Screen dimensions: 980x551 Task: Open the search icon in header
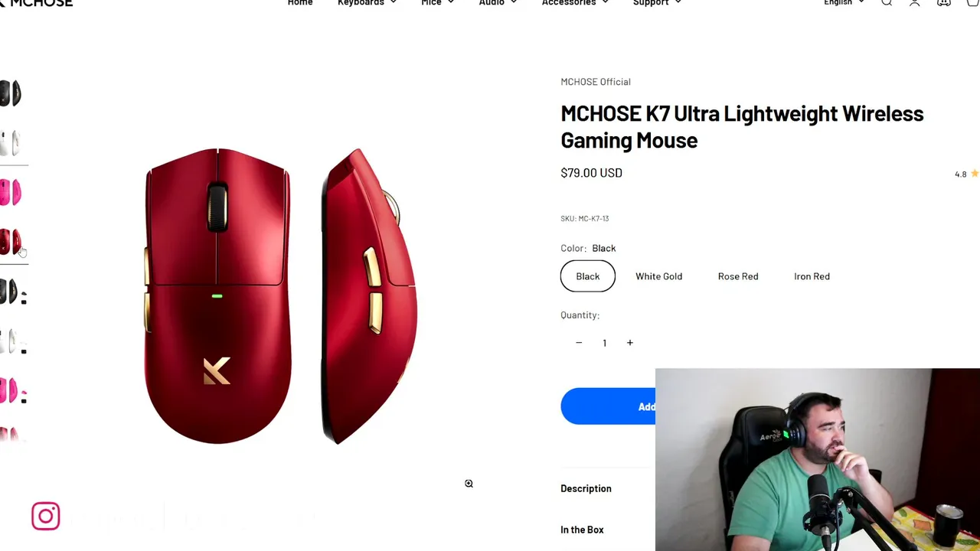887,2
